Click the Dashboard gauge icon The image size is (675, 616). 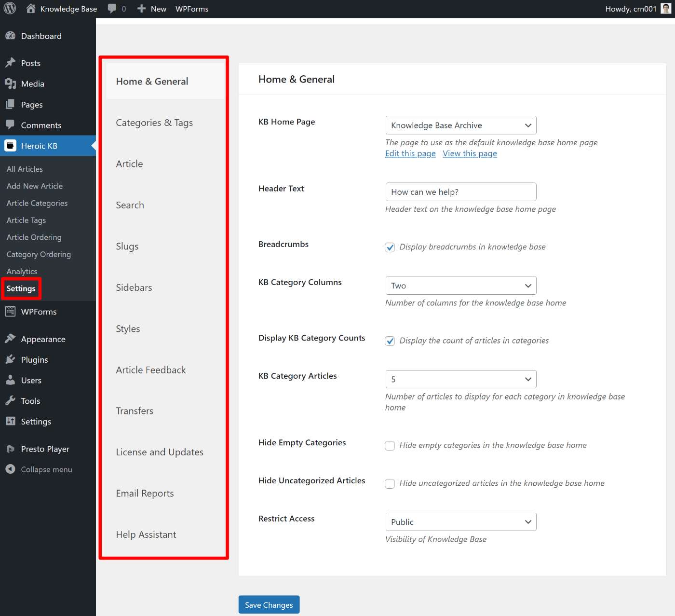click(10, 36)
